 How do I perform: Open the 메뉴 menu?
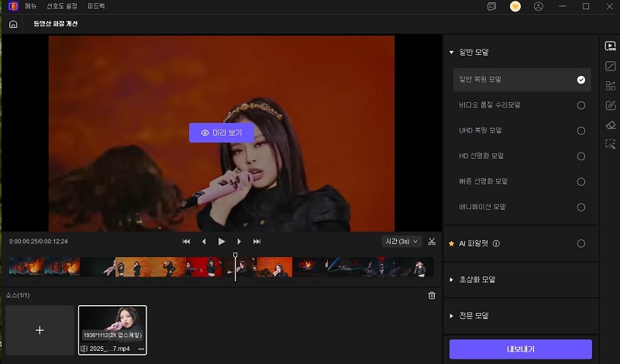tap(31, 6)
